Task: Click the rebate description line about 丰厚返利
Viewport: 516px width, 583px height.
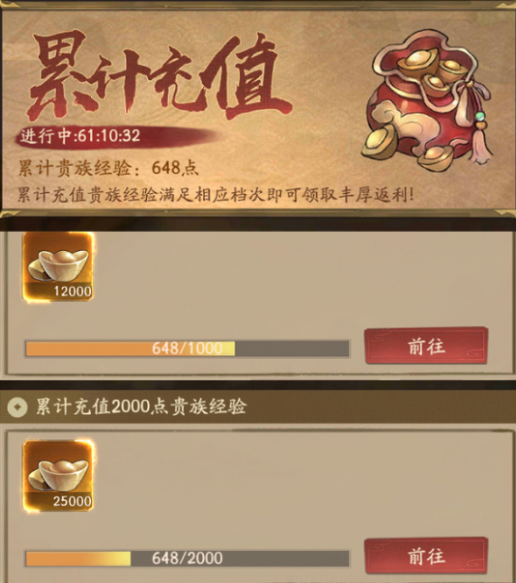Action: point(216,194)
